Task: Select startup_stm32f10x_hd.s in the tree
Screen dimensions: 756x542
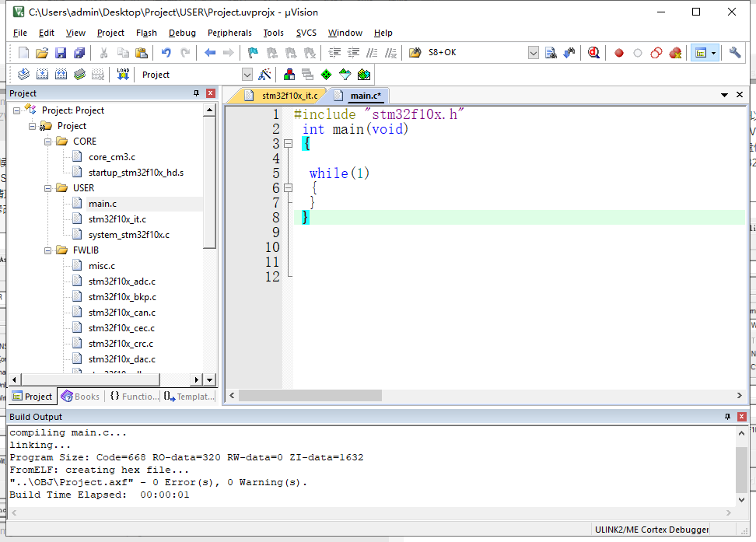Action: pyautogui.click(x=136, y=173)
